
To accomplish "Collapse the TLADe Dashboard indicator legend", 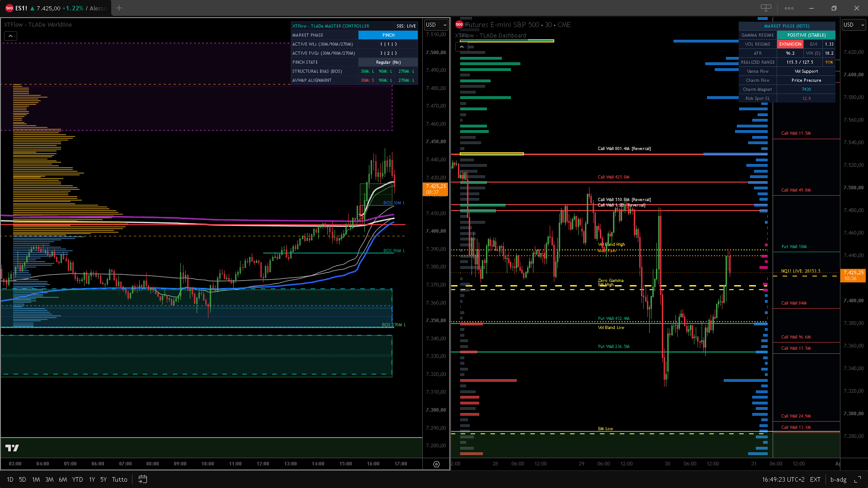I will click(x=462, y=47).
